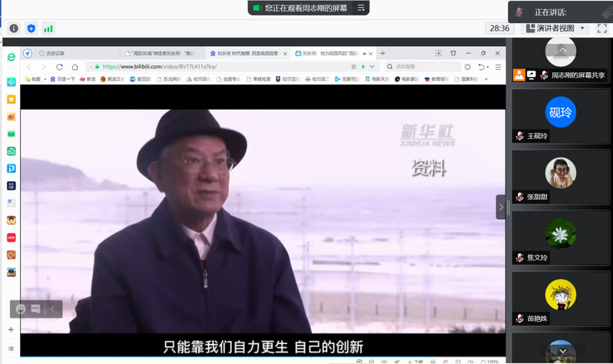This screenshot has height=364, width=613.
Task: Click the 360 browser green e logo
Action: (12, 58)
